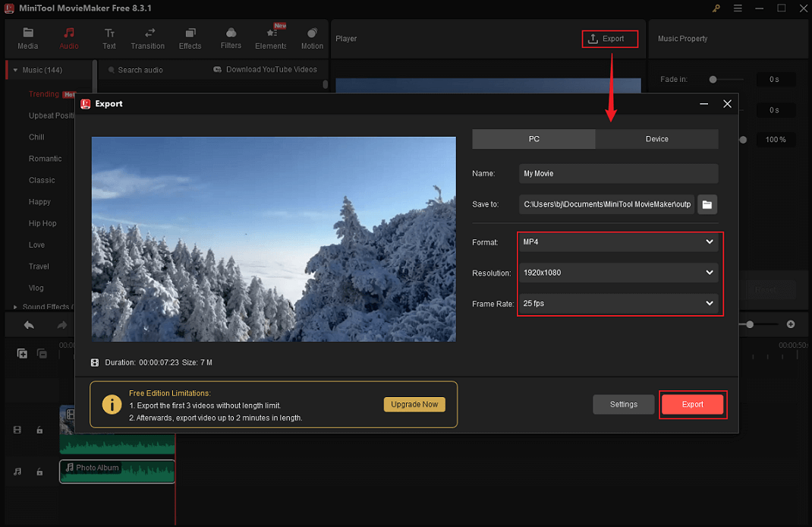Image resolution: width=812 pixels, height=527 pixels.
Task: Lock the Photo Album music track
Action: click(x=39, y=472)
